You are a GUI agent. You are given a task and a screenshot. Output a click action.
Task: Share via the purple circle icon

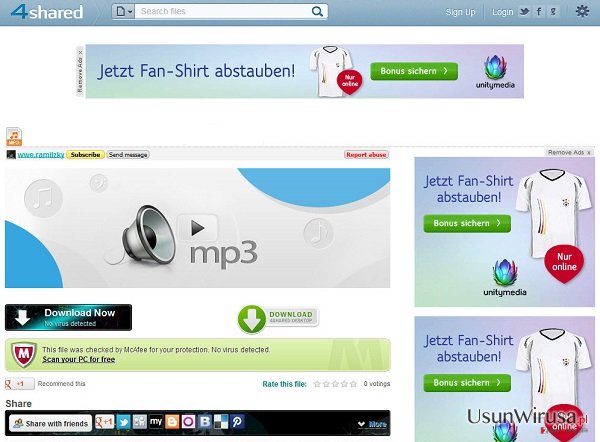pos(189,422)
